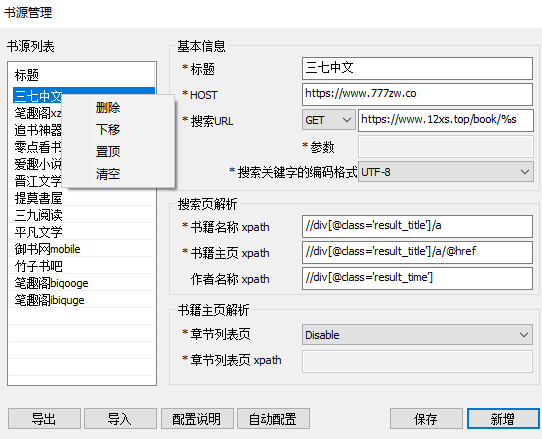Screen dimensions: 542x439
Task: Select 晋江文学 in the source list
Action: click(x=37, y=180)
